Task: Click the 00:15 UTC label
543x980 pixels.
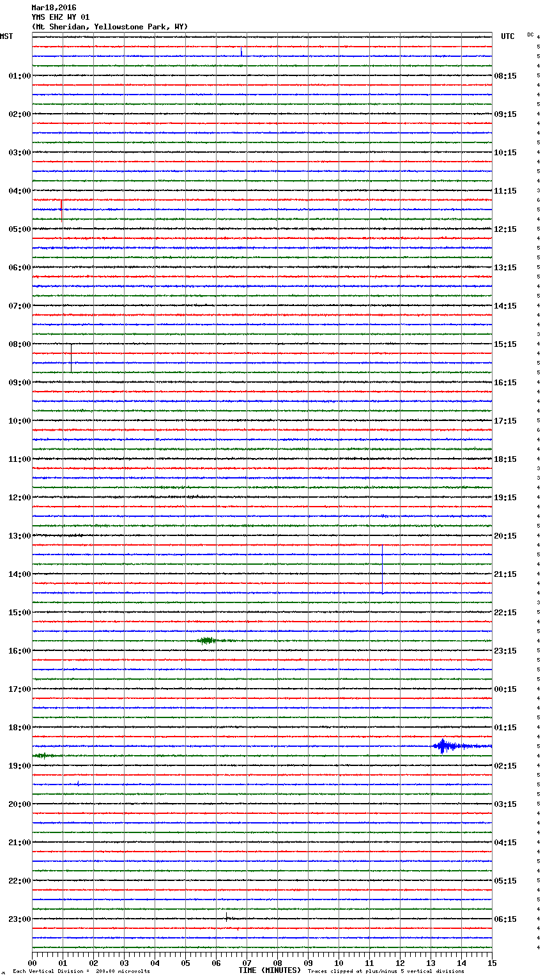Action: coord(505,689)
